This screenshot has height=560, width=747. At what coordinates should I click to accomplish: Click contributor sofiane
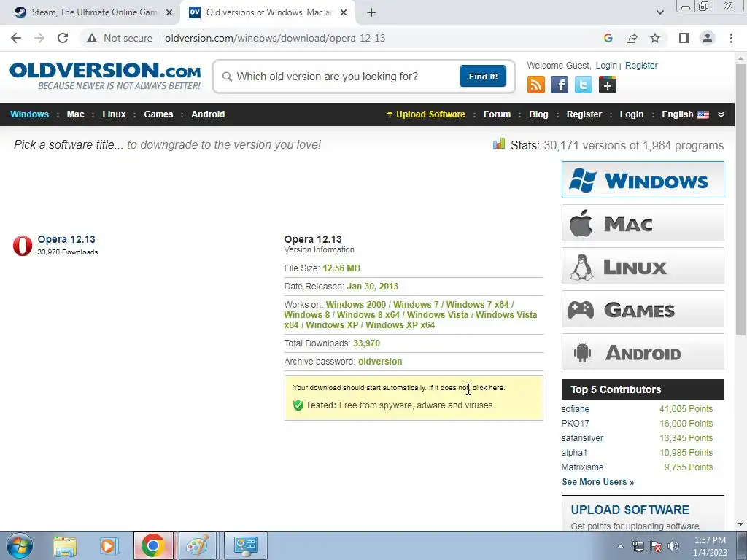click(575, 409)
